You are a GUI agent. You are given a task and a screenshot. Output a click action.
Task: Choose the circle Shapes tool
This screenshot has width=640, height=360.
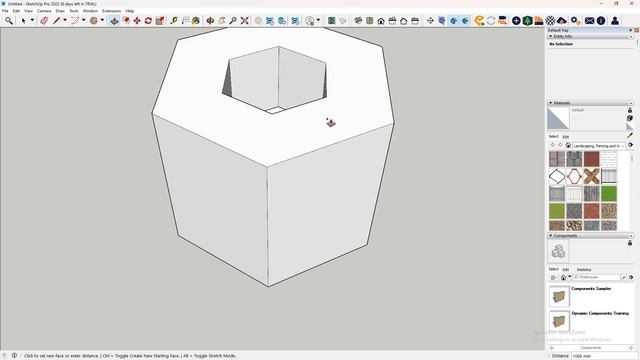(93, 20)
